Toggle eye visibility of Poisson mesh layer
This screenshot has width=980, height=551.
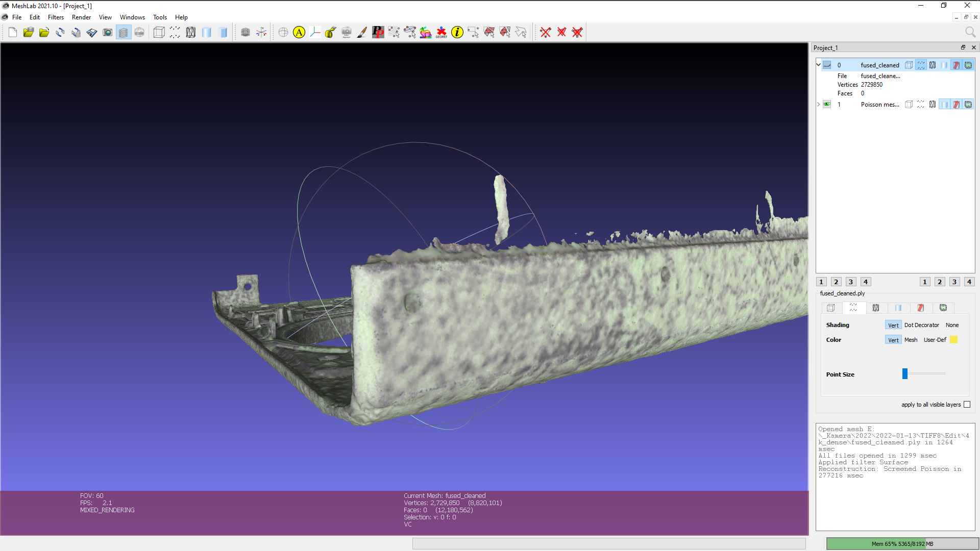pos(827,105)
